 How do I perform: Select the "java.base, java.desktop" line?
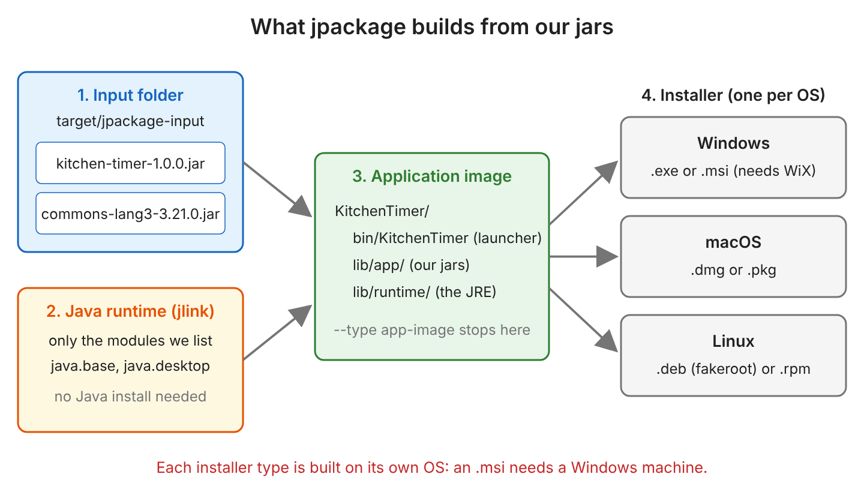[130, 366]
